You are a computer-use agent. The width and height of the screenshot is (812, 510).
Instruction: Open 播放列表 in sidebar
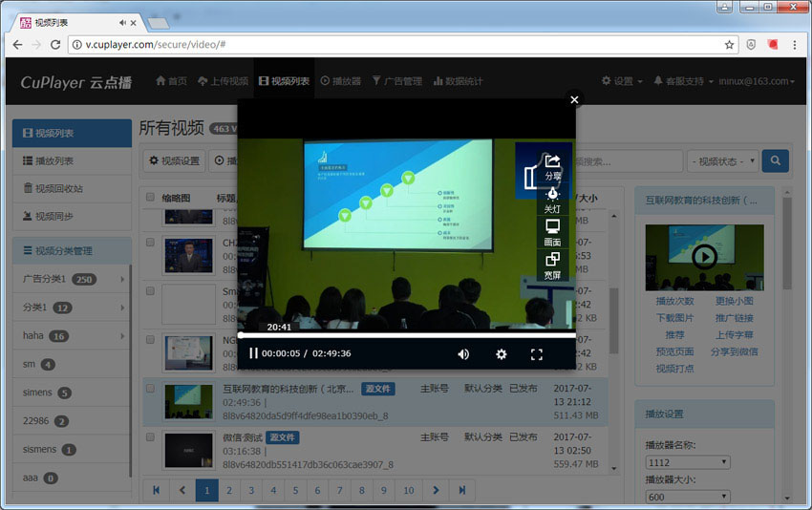click(x=72, y=161)
